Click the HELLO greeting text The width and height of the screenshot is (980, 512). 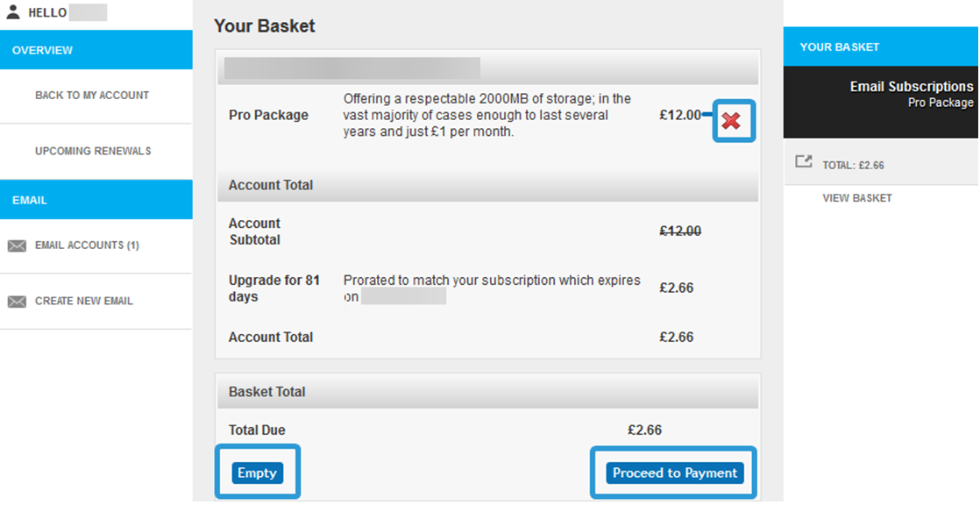[x=47, y=13]
